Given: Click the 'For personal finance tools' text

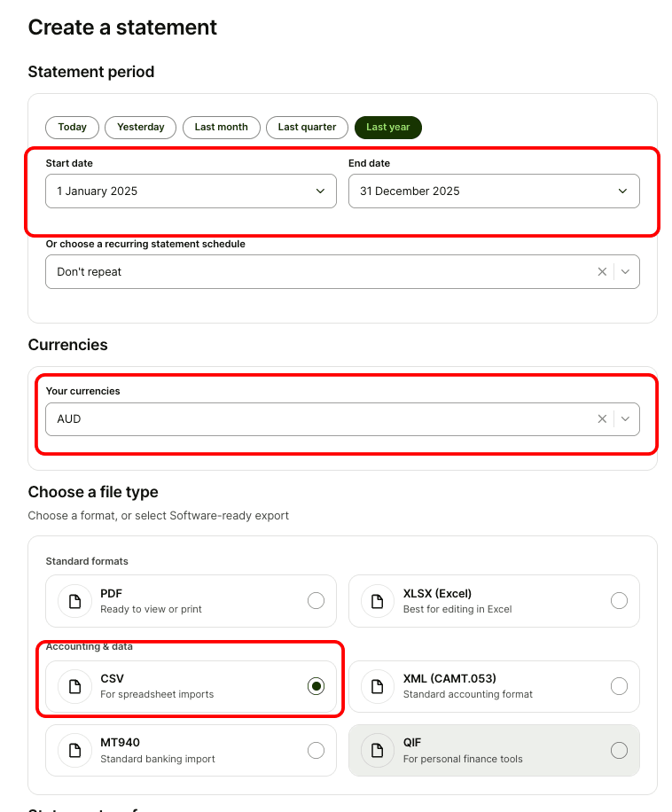Looking at the screenshot, I should tap(463, 759).
